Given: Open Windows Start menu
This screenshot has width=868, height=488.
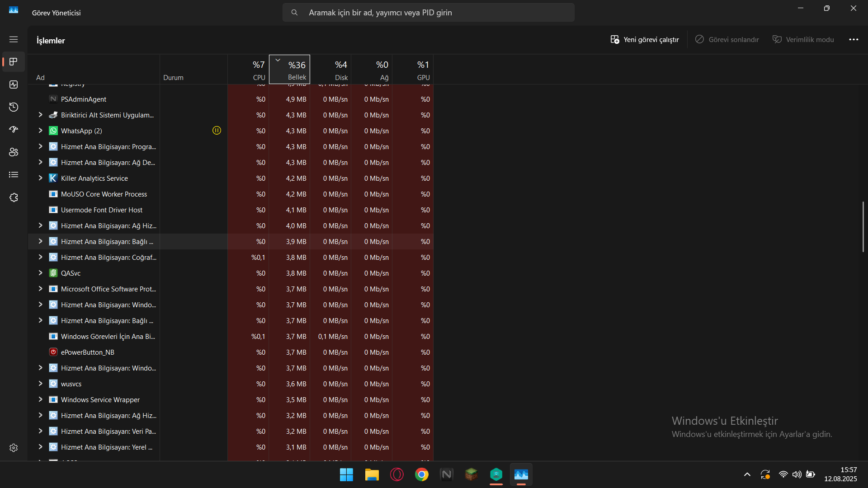Looking at the screenshot, I should coord(346,475).
